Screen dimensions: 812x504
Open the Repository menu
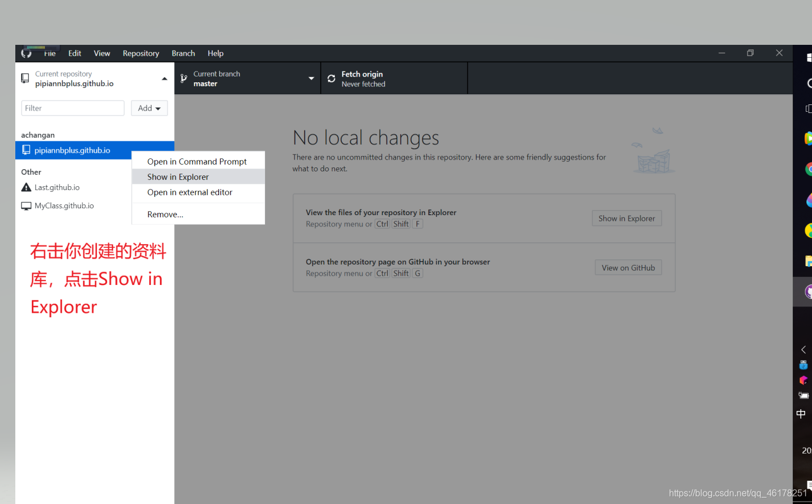click(141, 53)
